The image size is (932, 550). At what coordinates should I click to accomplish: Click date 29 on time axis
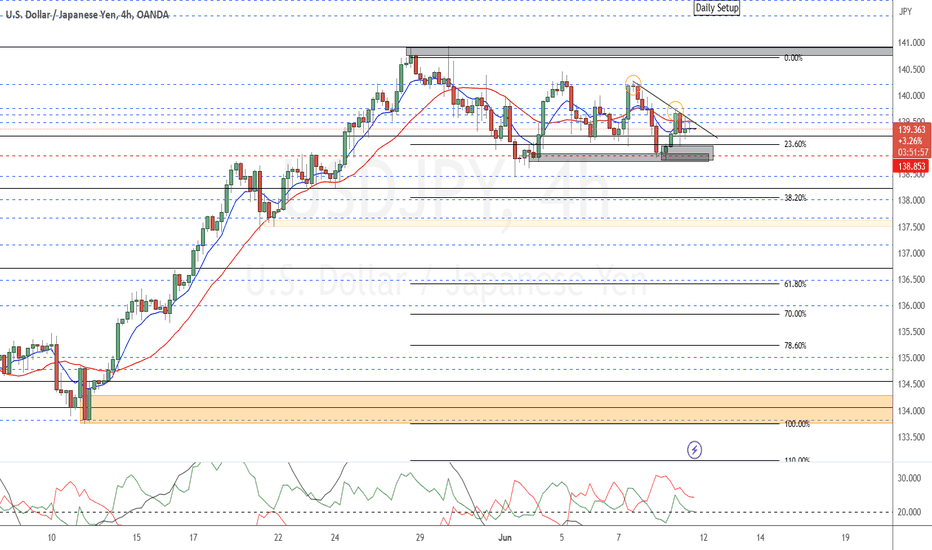420,538
